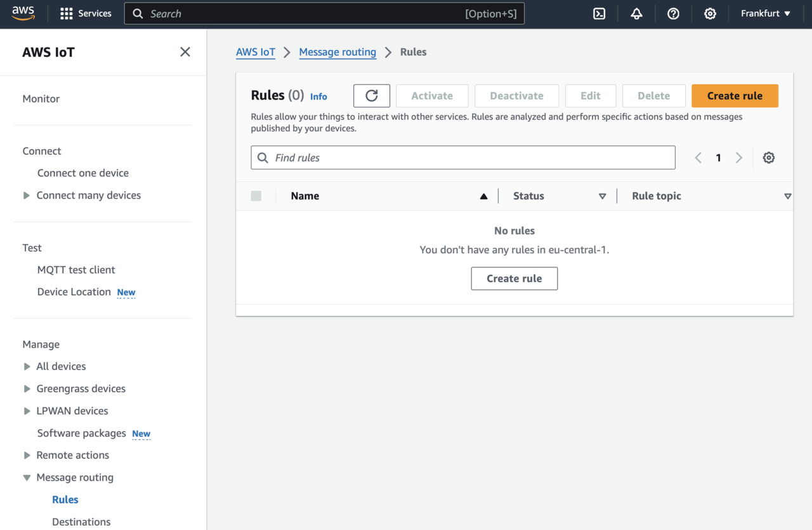This screenshot has height=530, width=812.
Task: Select Destinations in the sidebar
Action: tap(81, 522)
